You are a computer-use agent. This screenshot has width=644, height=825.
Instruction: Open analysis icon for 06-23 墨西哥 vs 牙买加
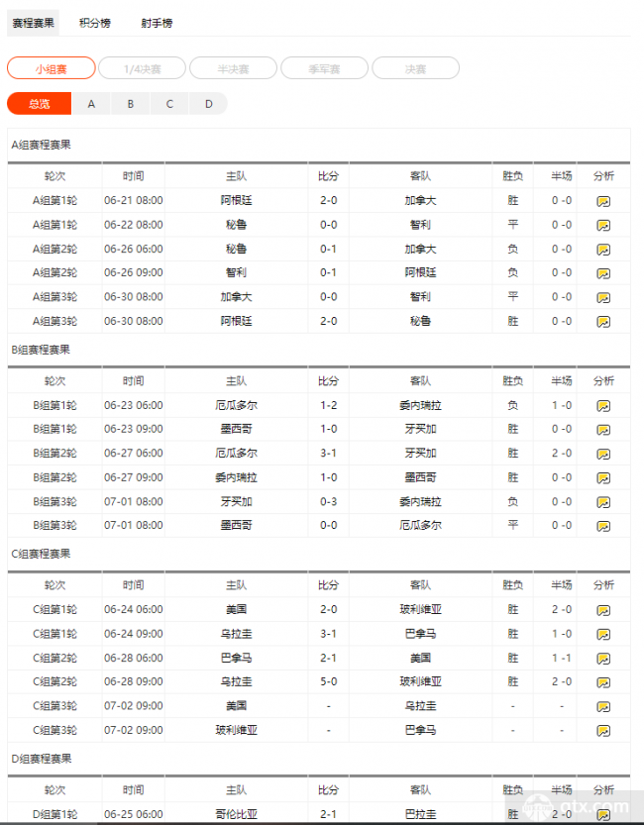point(603,430)
